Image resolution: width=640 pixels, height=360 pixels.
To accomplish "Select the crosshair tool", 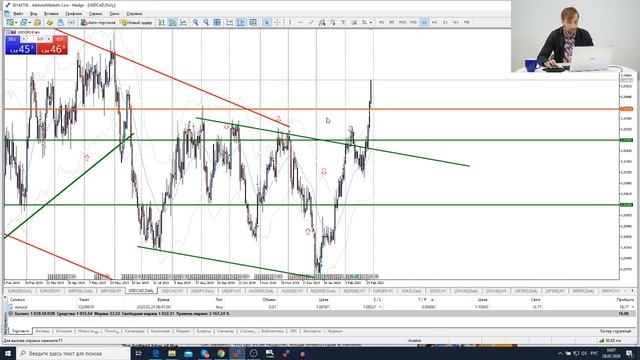I will [277, 22].
